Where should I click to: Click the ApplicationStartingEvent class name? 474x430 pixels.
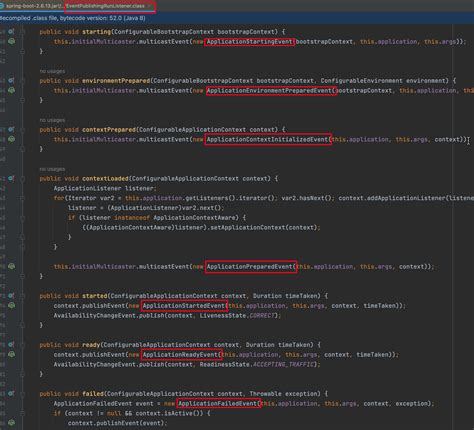click(x=249, y=42)
